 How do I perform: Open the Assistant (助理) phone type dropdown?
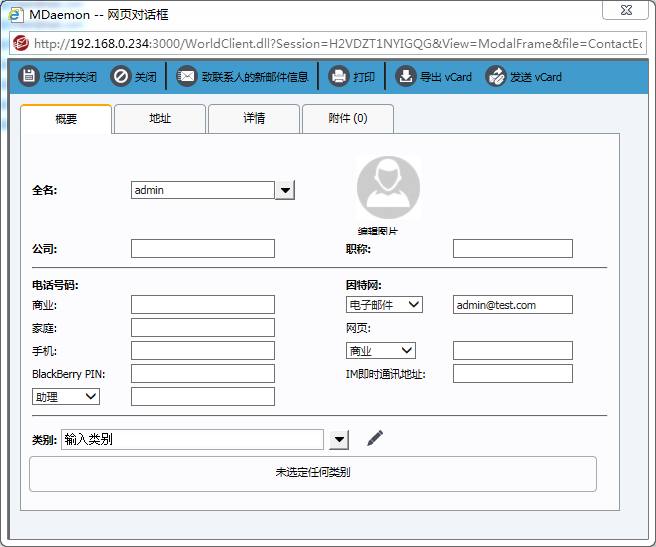pos(66,397)
